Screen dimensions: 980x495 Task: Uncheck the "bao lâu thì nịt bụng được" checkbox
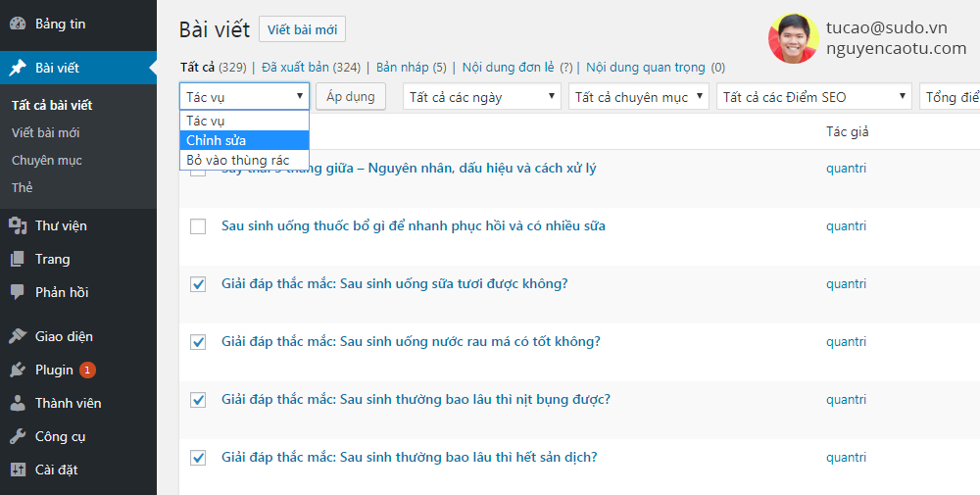coord(198,400)
